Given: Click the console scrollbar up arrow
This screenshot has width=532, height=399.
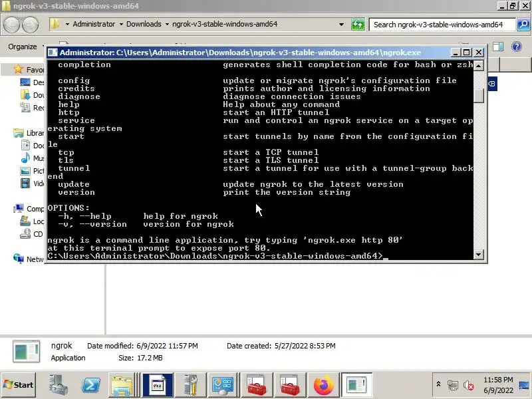Looking at the screenshot, I should tap(478, 65).
